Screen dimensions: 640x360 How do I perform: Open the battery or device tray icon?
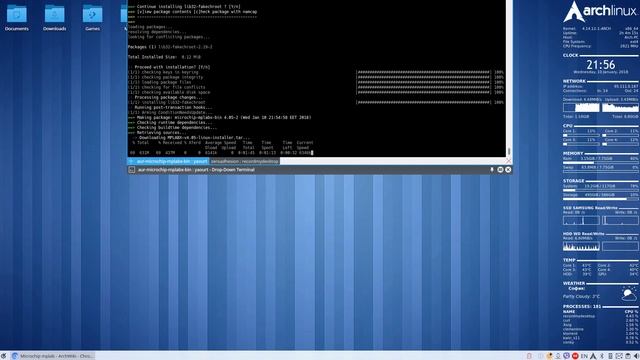coord(610,356)
